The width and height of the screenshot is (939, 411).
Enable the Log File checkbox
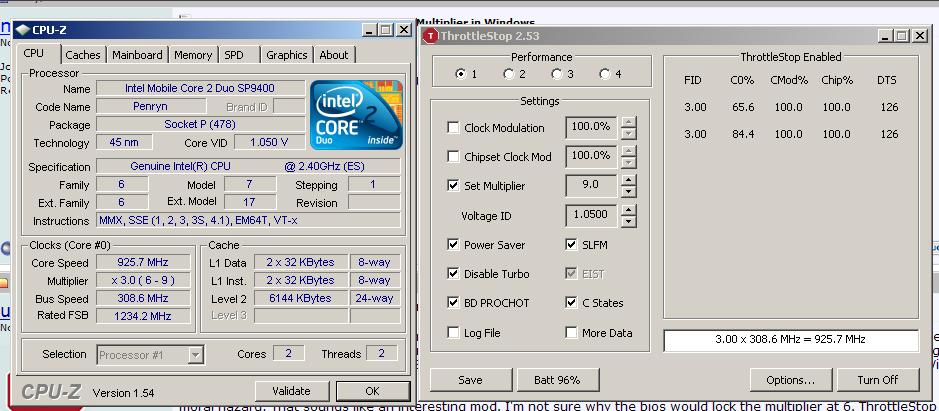tap(453, 333)
